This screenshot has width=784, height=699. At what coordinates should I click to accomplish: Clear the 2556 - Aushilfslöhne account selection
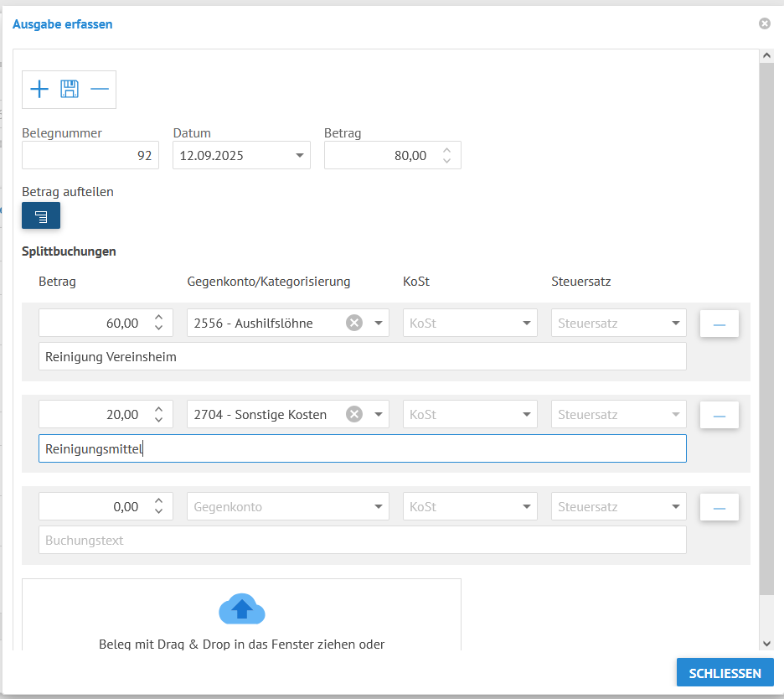coord(354,323)
